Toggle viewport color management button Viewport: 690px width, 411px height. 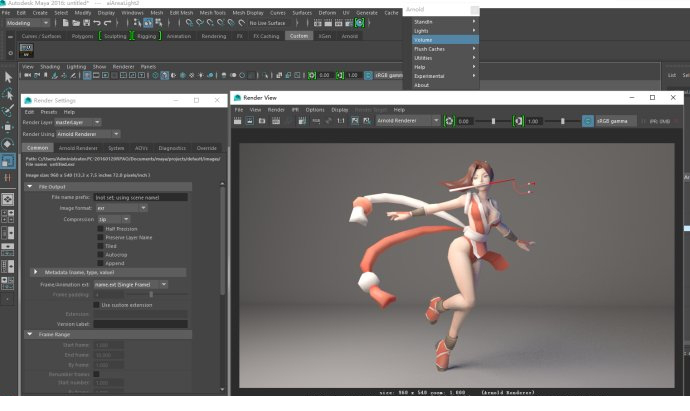pos(368,76)
